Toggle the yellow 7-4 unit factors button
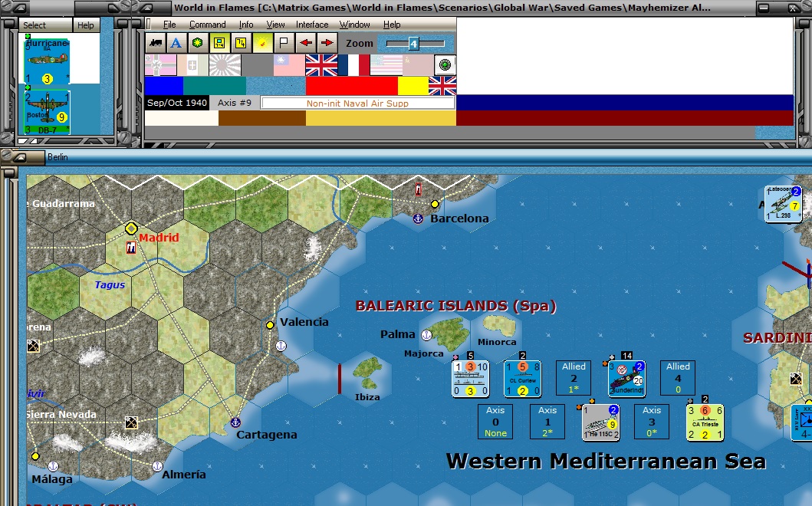This screenshot has height=506, width=812. (240, 43)
